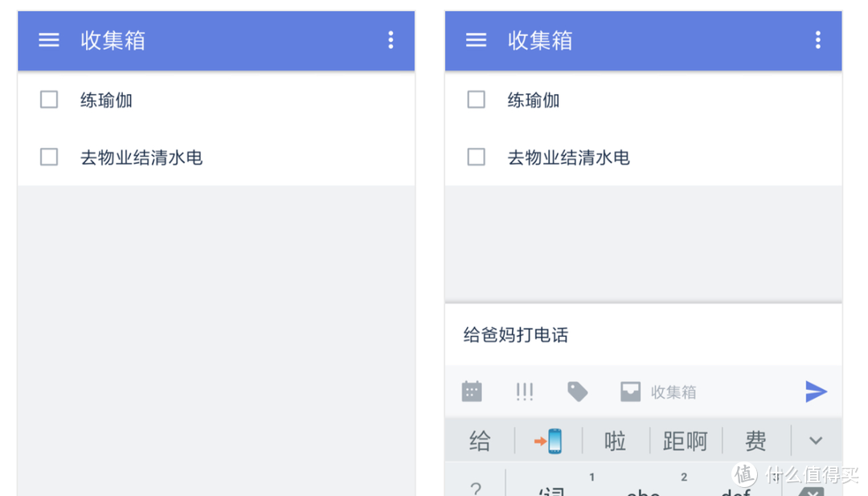Screen dimensions: 868x496
Task: Tap 收集箱 title in left screen
Action: click(x=113, y=40)
